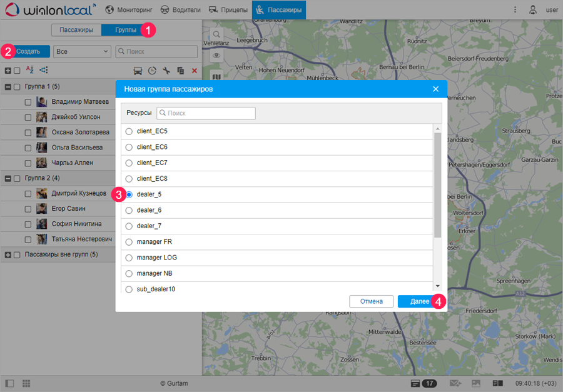Screen dimensions: 563x392
Task: Select the client_EC7 radio button
Action: pos(129,163)
